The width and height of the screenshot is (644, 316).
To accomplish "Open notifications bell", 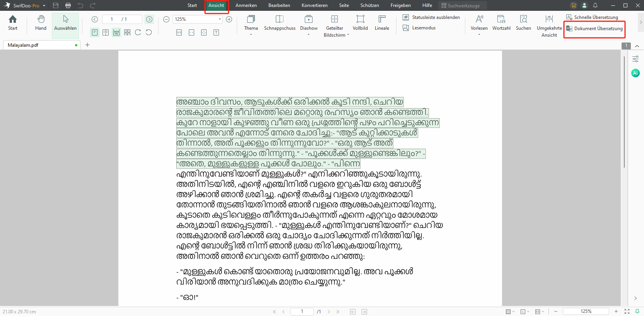I will pyautogui.click(x=595, y=5).
